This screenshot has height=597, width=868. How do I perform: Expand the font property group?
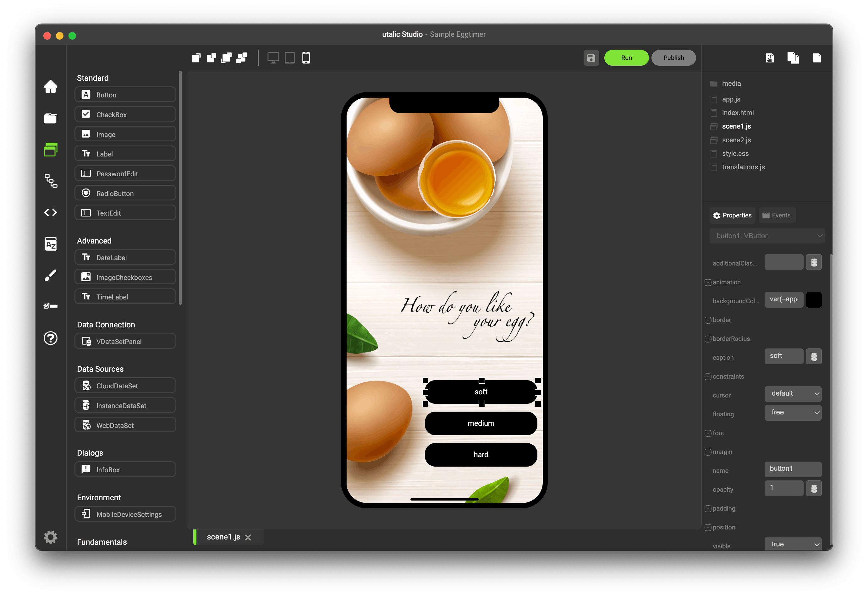[x=707, y=433]
